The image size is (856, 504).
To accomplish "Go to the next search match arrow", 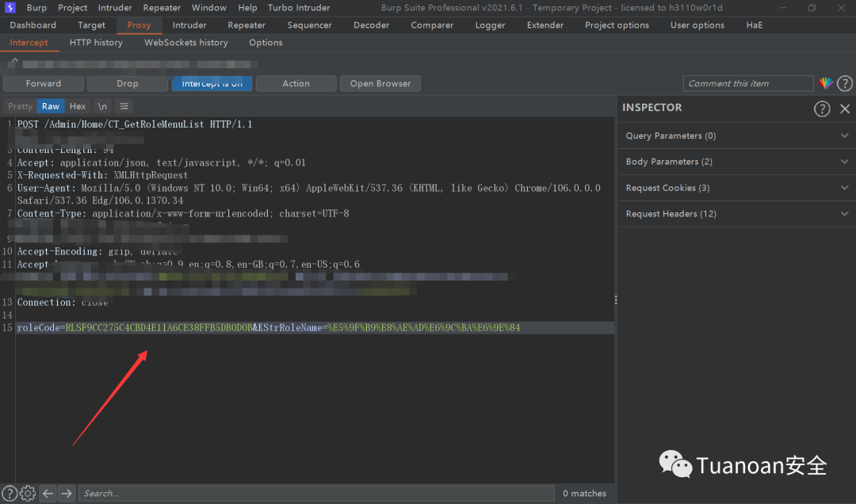I will coord(67,494).
